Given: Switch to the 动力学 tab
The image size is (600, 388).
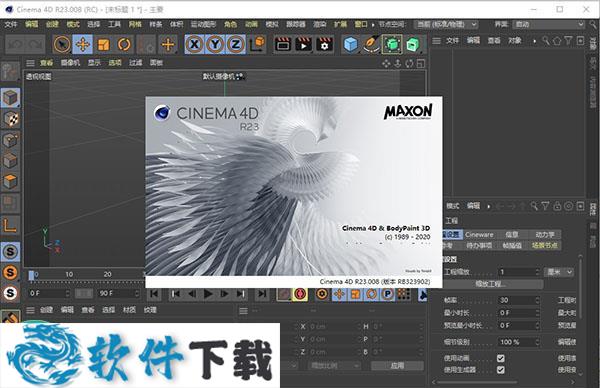Looking at the screenshot, I should 545,235.
